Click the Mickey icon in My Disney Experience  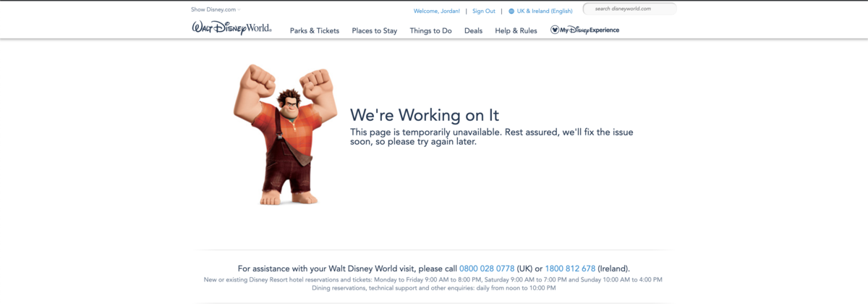click(x=555, y=30)
